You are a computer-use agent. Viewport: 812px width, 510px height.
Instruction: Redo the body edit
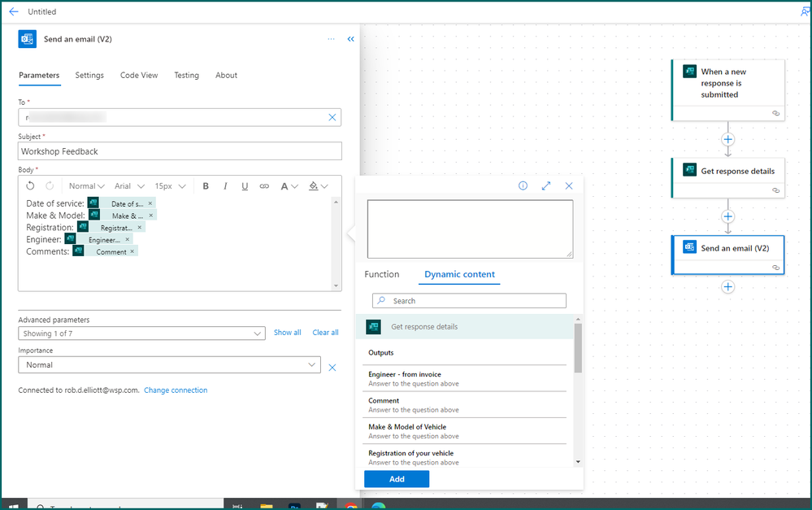(x=50, y=185)
